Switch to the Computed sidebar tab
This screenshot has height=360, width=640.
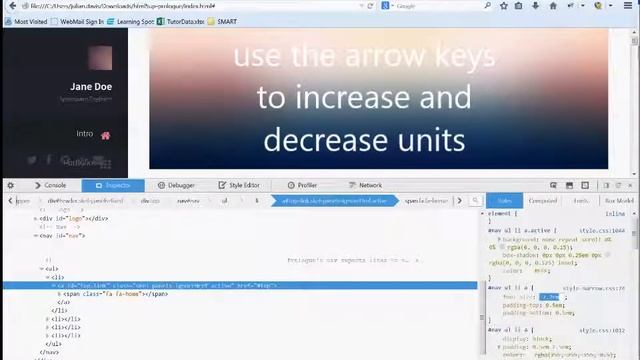point(542,201)
